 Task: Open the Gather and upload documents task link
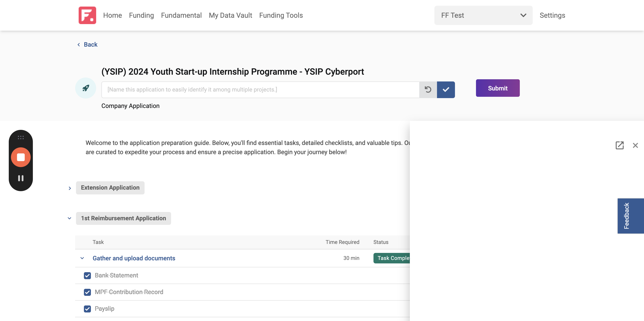pyautogui.click(x=134, y=258)
